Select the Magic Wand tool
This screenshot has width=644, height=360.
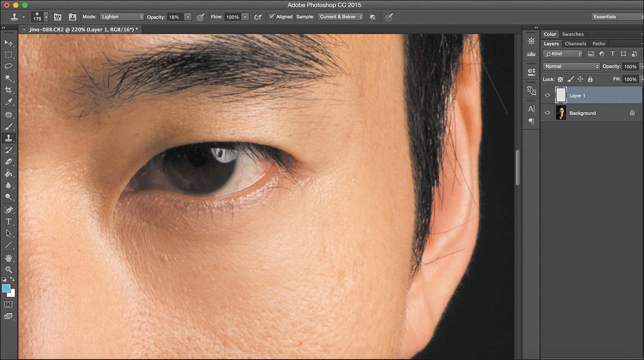(8, 79)
